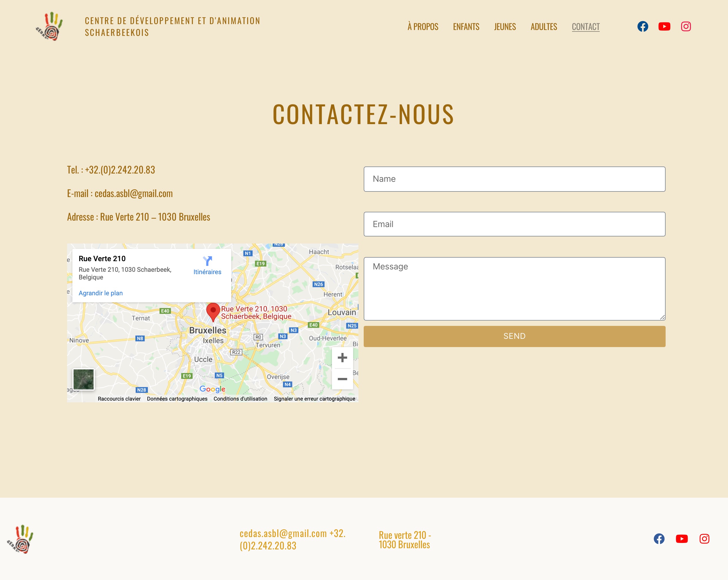Open Facebook icon in header
Viewport: 728px width, 580px height.
(x=643, y=26)
